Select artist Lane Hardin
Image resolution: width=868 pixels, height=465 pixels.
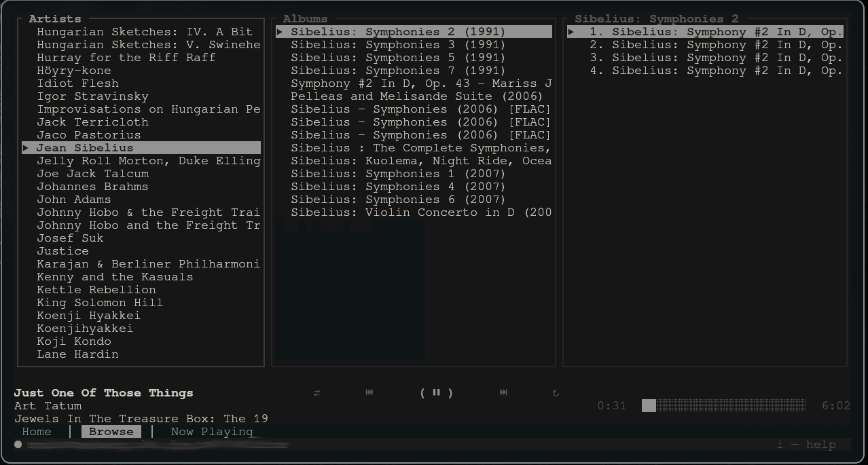point(77,354)
